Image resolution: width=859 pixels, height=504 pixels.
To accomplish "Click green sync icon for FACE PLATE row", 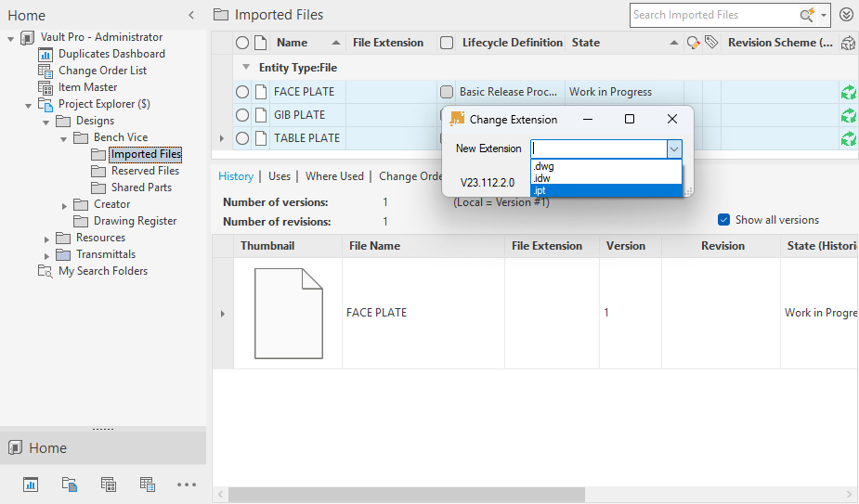I will (x=849, y=93).
